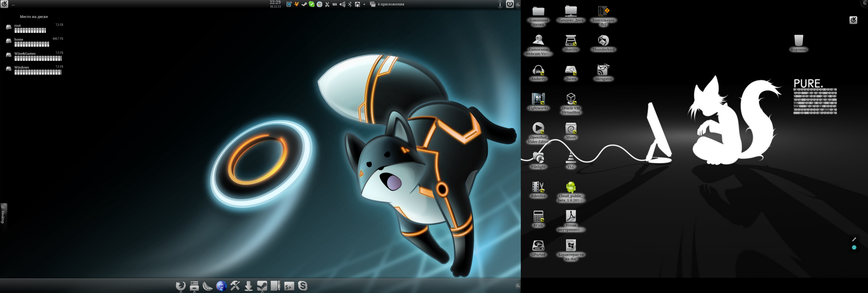Open OpenShot Video Editor shortcut
868x293 pixels.
pyautogui.click(x=538, y=133)
